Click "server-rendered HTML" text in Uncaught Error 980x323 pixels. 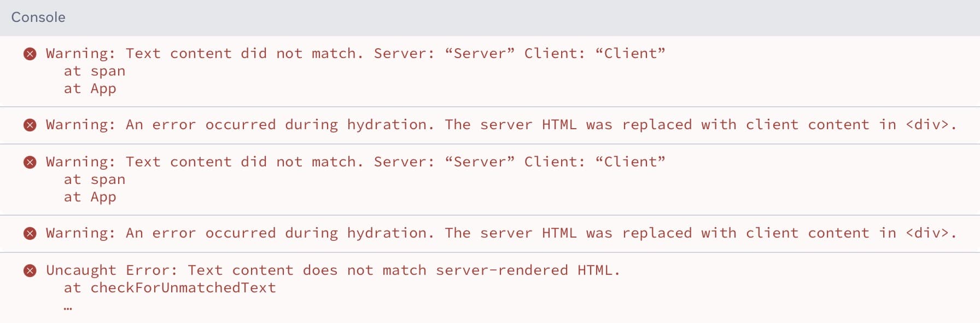point(527,270)
